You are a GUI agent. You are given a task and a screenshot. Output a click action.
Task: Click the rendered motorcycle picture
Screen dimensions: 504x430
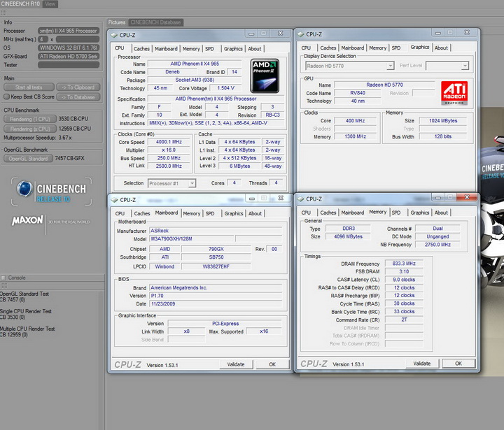point(491,241)
